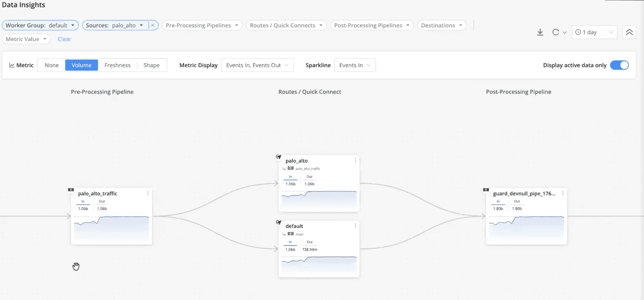Screen dimensions: 644x300
Task: Switch the Metric view to Freshness
Action: tap(117, 65)
